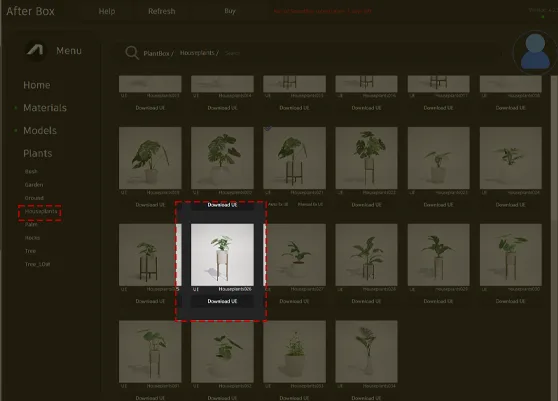Select the Houseplants026 thumbnail
This screenshot has height=401, width=558.
point(222,255)
